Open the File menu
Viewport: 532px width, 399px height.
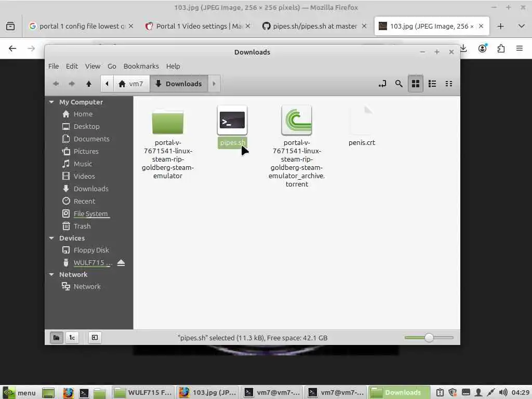pos(54,66)
